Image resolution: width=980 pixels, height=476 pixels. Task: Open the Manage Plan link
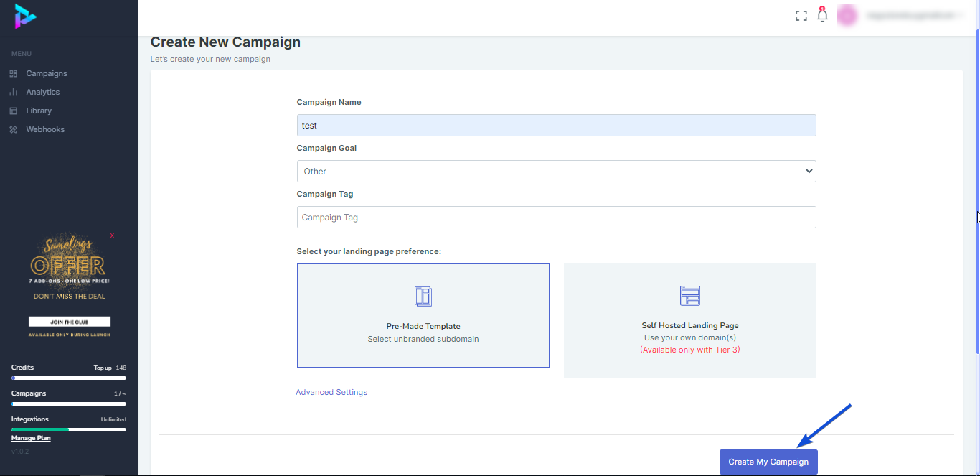coord(31,438)
